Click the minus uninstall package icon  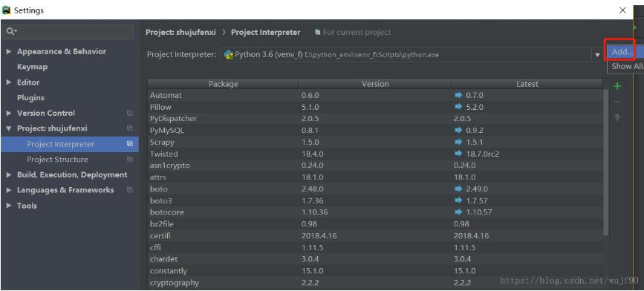[617, 102]
